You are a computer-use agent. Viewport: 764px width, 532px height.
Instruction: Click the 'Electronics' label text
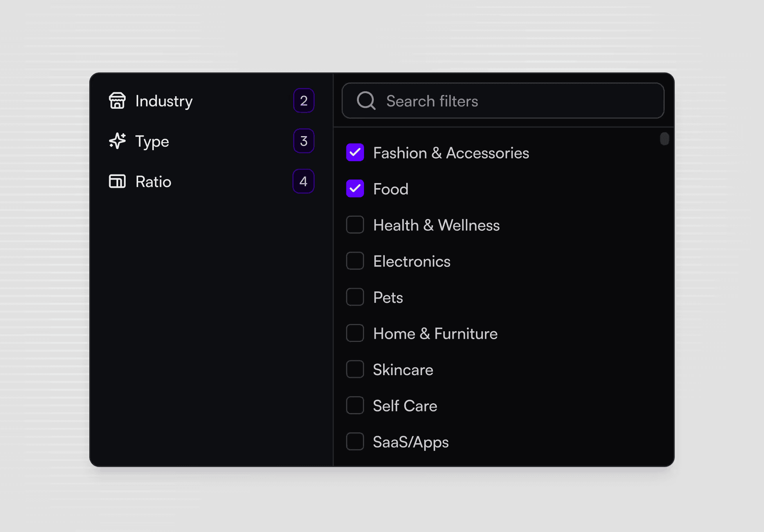(x=412, y=261)
